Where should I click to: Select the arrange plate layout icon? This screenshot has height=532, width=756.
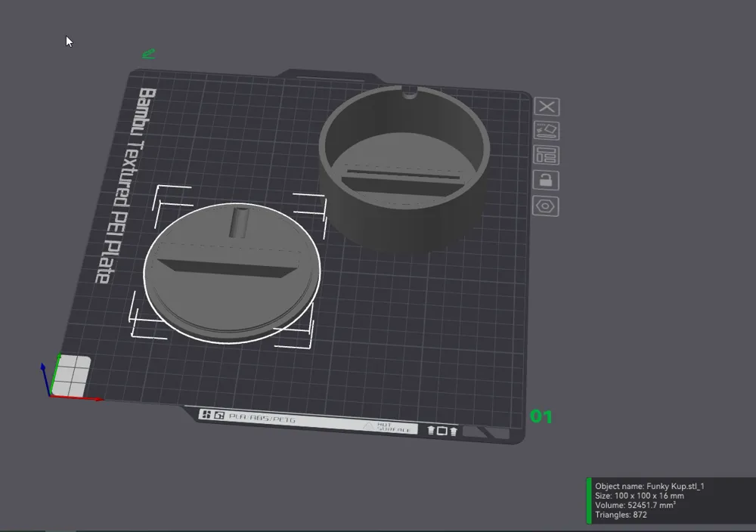(x=547, y=156)
